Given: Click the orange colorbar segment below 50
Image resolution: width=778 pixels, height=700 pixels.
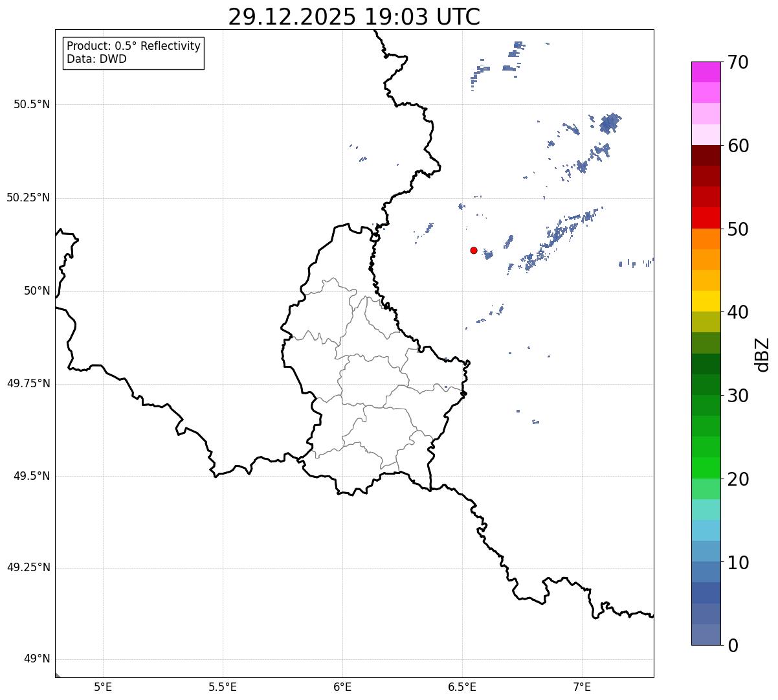Looking at the screenshot, I should coord(706,239).
